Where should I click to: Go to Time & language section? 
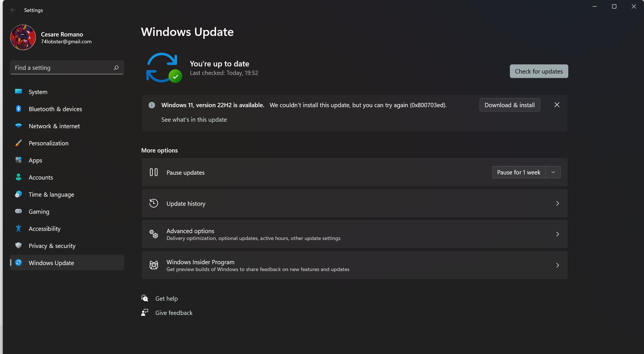51,194
